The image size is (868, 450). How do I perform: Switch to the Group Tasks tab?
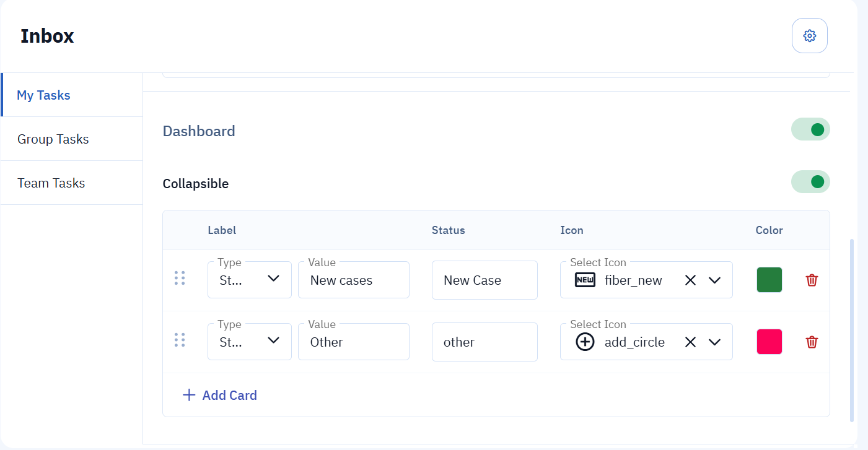click(x=53, y=139)
